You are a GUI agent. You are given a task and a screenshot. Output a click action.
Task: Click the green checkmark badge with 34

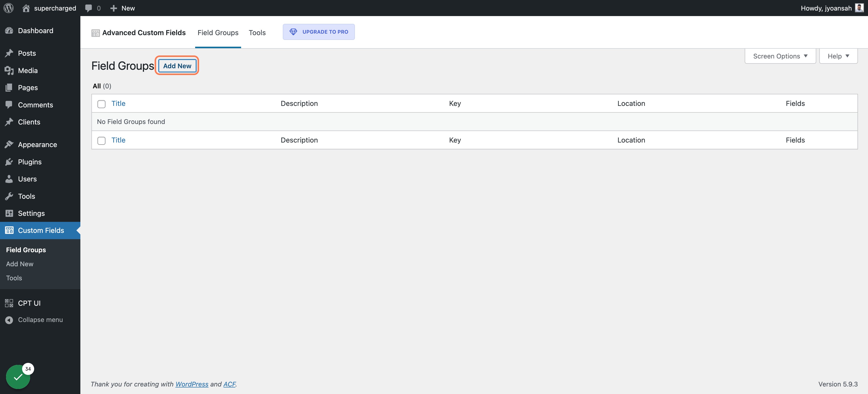[18, 377]
